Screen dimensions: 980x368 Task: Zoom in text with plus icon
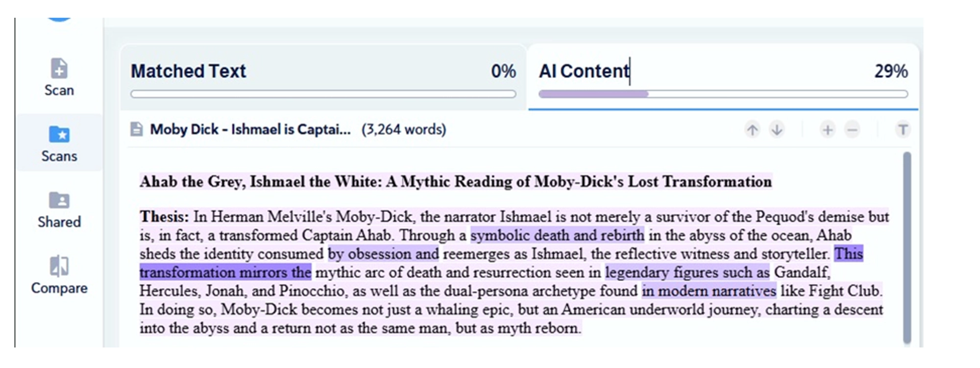click(828, 130)
